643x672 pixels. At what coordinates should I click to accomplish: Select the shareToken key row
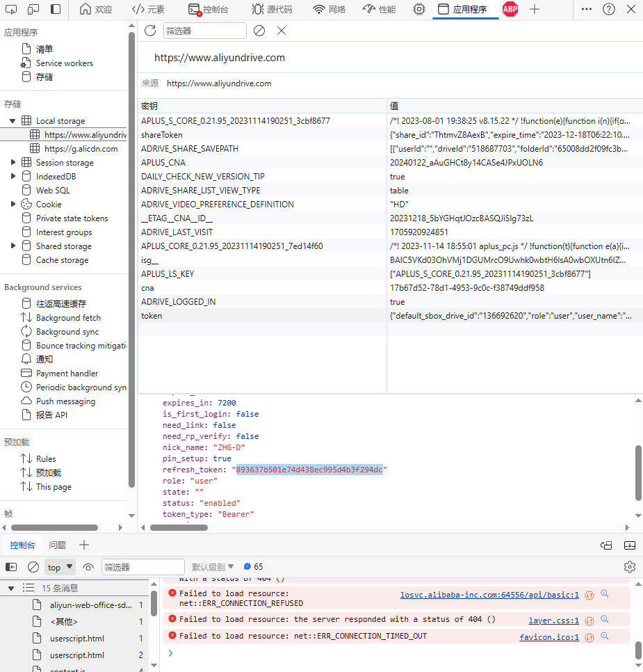tap(390, 134)
